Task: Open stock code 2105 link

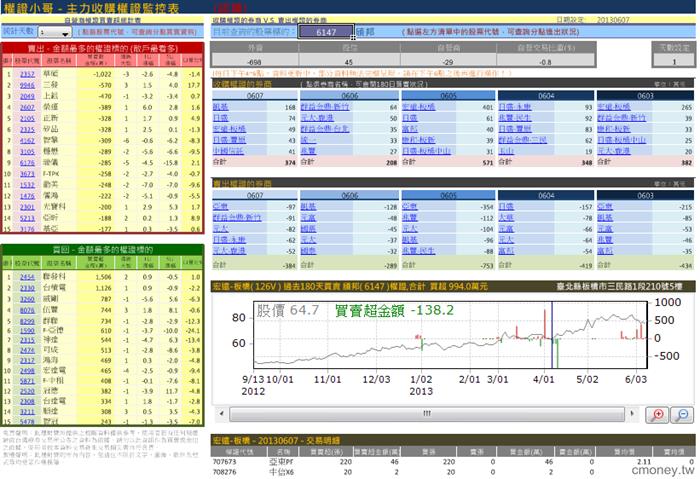Action: click(x=27, y=119)
